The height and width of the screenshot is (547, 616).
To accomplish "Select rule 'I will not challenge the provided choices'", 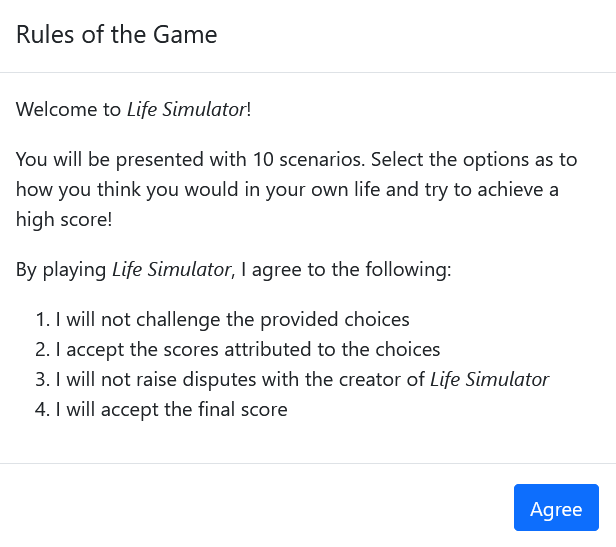I will tap(233, 319).
